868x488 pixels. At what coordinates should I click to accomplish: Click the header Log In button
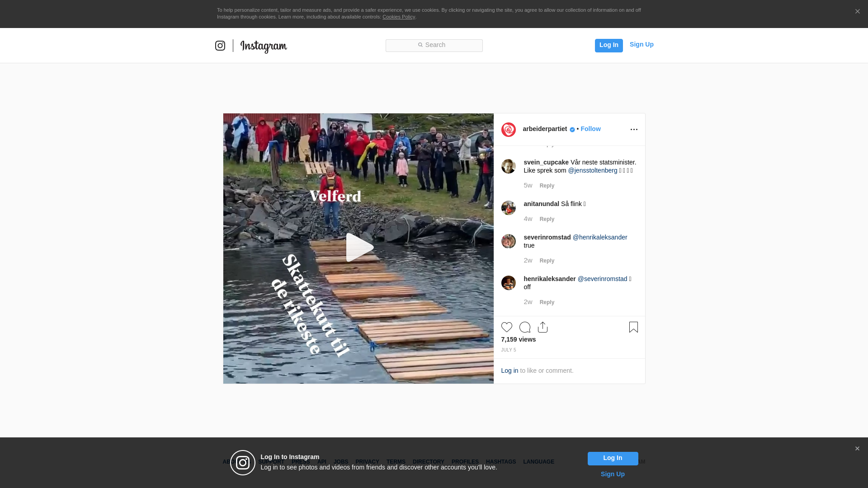tap(609, 45)
